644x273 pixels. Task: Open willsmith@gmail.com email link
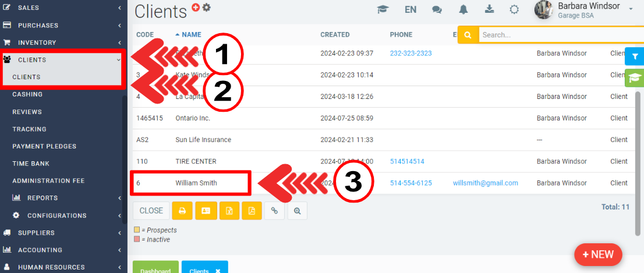485,183
